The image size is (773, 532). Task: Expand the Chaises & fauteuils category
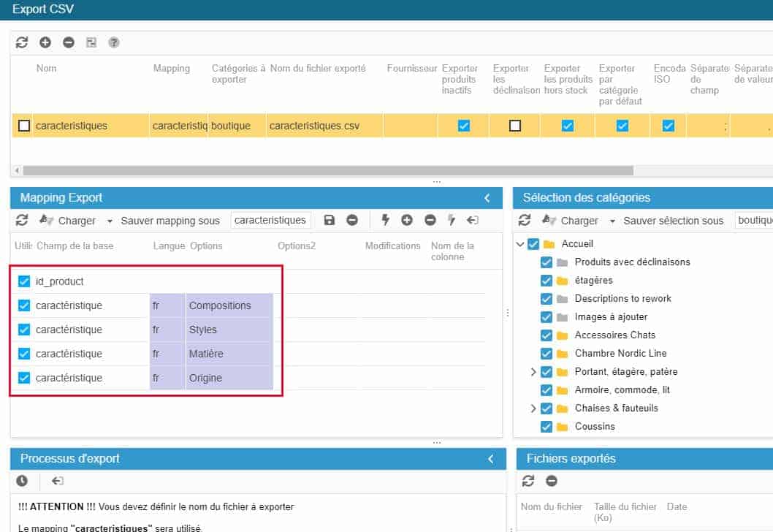point(534,408)
